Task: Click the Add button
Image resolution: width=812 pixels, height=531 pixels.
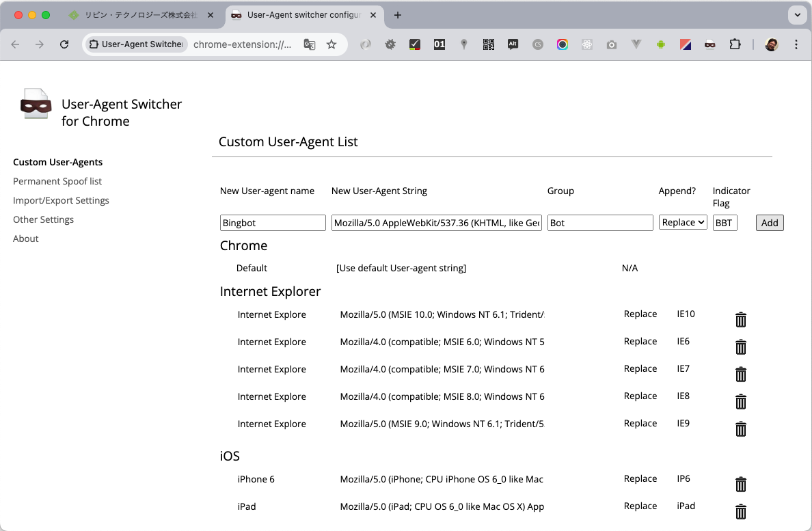Action: (770, 223)
